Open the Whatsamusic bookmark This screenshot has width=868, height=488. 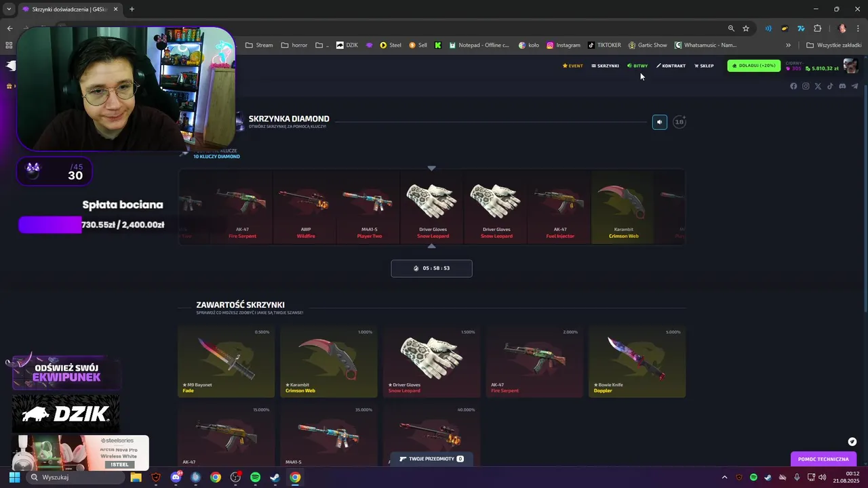[705, 45]
